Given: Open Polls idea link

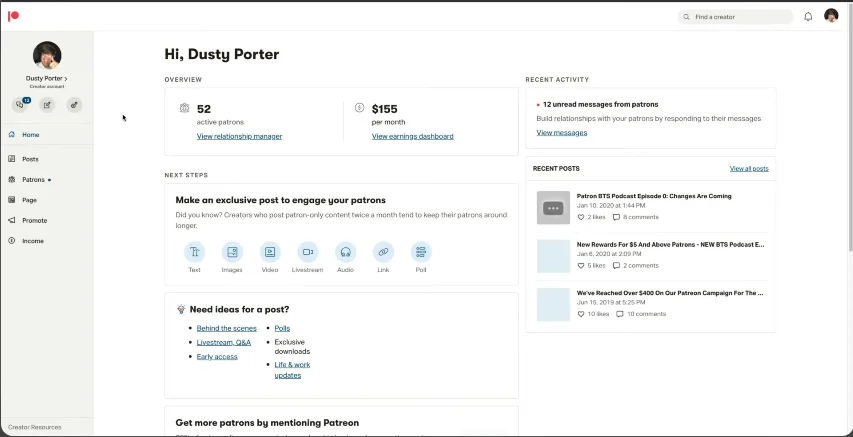Looking at the screenshot, I should [282, 328].
